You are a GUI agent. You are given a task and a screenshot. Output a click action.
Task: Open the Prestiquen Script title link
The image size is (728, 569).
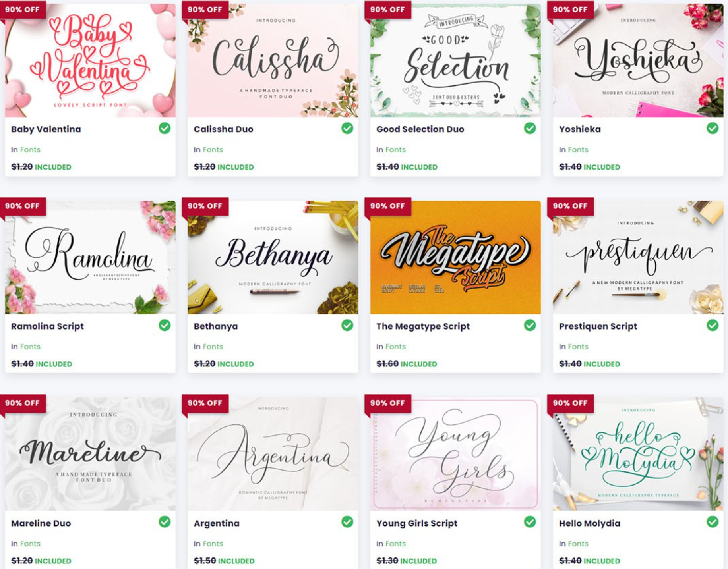pyautogui.click(x=598, y=326)
